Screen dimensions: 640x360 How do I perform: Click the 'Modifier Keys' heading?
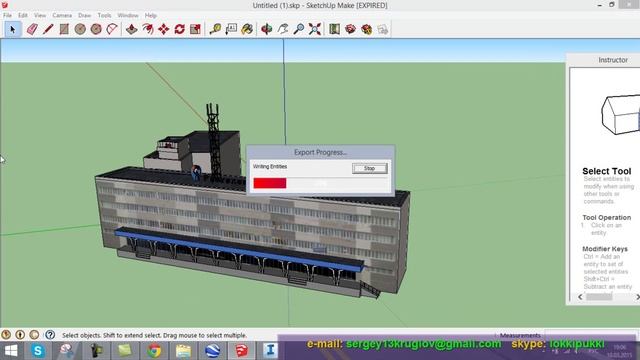point(605,249)
